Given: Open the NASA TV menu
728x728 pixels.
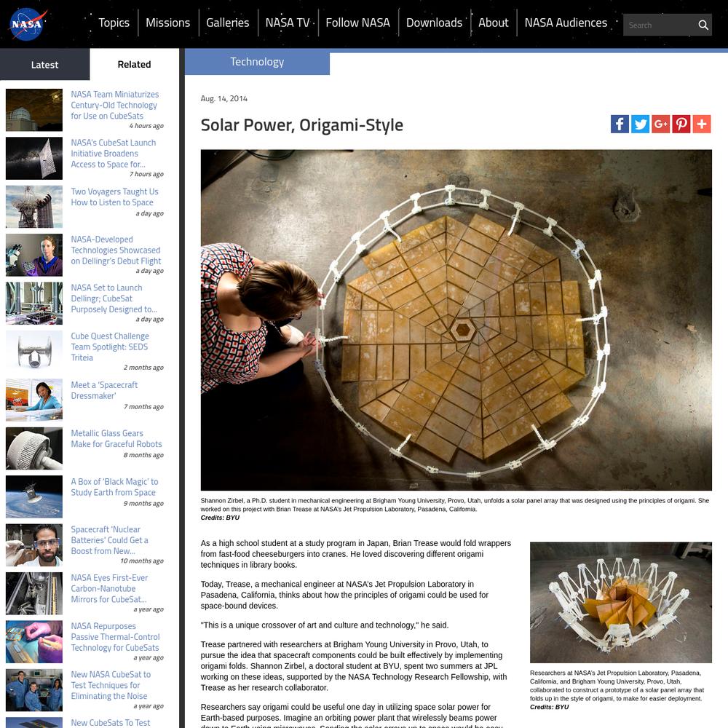Looking at the screenshot, I should [x=288, y=23].
